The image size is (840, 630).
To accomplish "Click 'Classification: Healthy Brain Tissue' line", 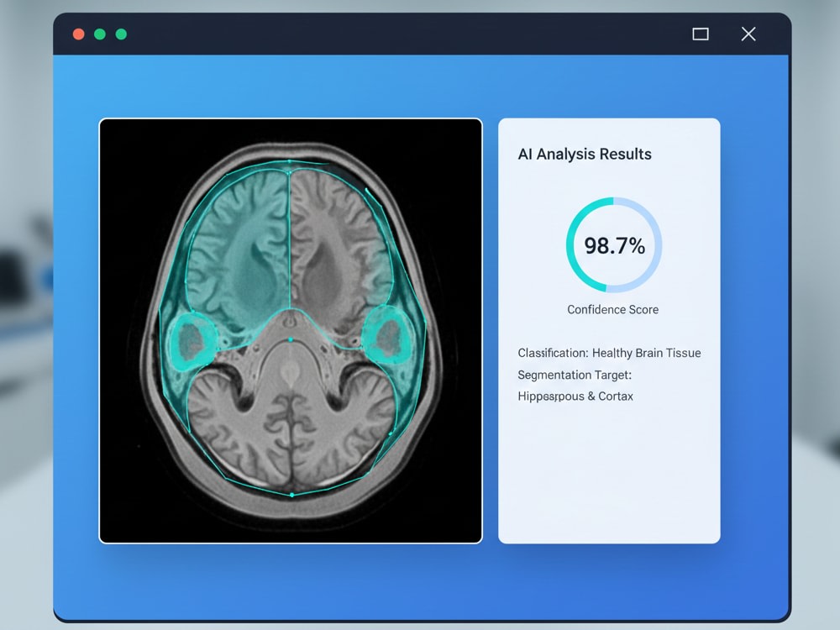I will [x=609, y=353].
